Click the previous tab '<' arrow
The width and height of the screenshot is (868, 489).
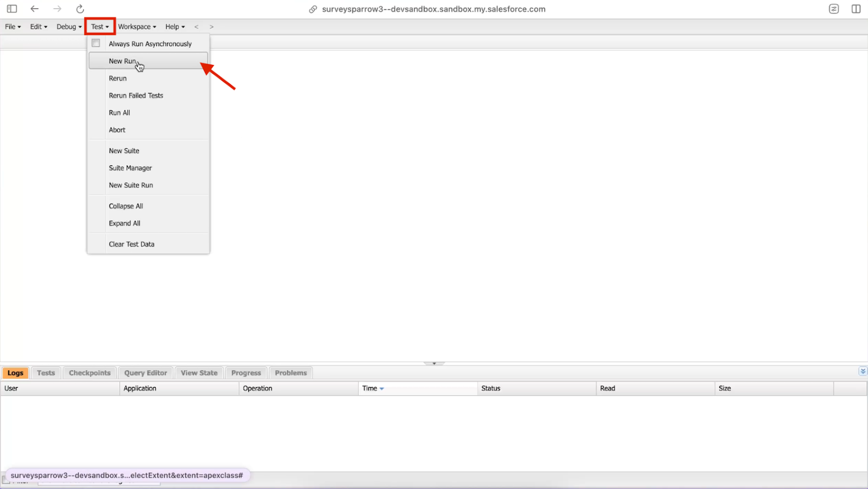coord(196,27)
